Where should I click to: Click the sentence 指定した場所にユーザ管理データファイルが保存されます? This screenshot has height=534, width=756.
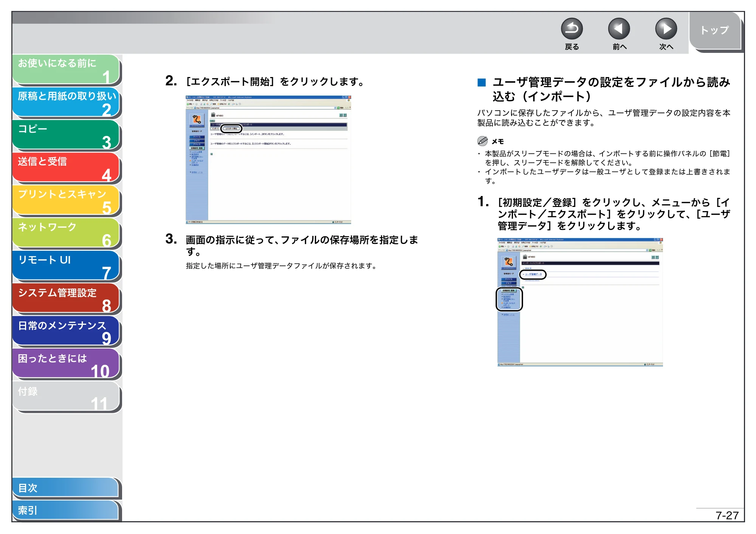coord(282,266)
